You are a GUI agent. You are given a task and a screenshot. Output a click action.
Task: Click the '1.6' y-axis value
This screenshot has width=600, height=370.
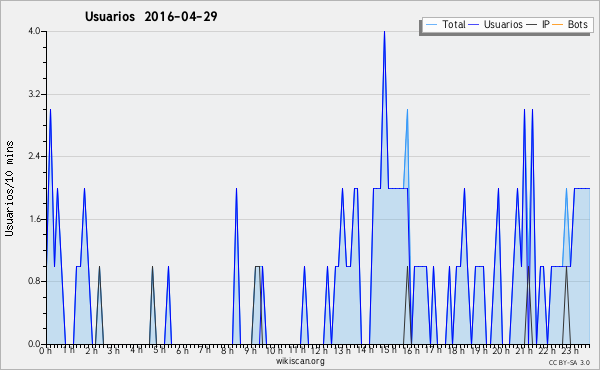(34, 219)
